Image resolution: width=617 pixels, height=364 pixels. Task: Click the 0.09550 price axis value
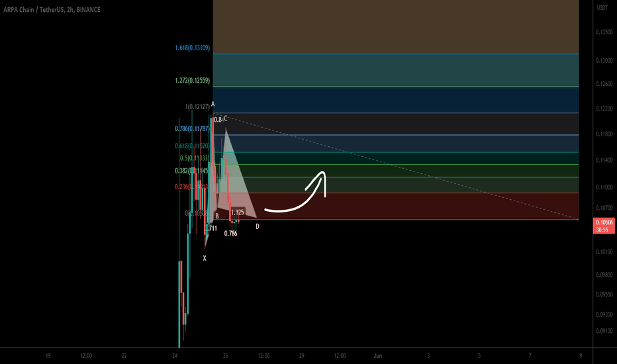click(x=604, y=295)
